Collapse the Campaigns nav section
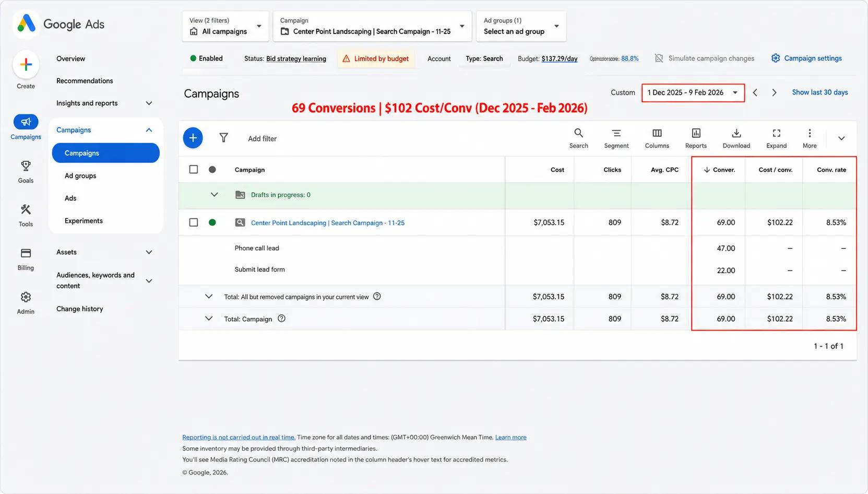 (149, 130)
